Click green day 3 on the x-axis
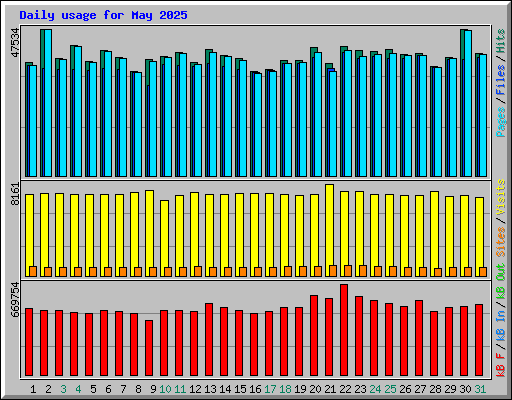Image resolution: width=512 pixels, height=400 pixels. click(63, 389)
